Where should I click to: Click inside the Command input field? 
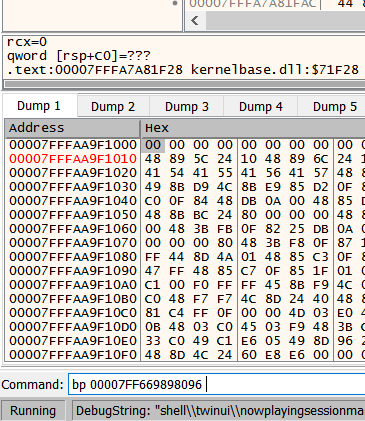click(217, 384)
